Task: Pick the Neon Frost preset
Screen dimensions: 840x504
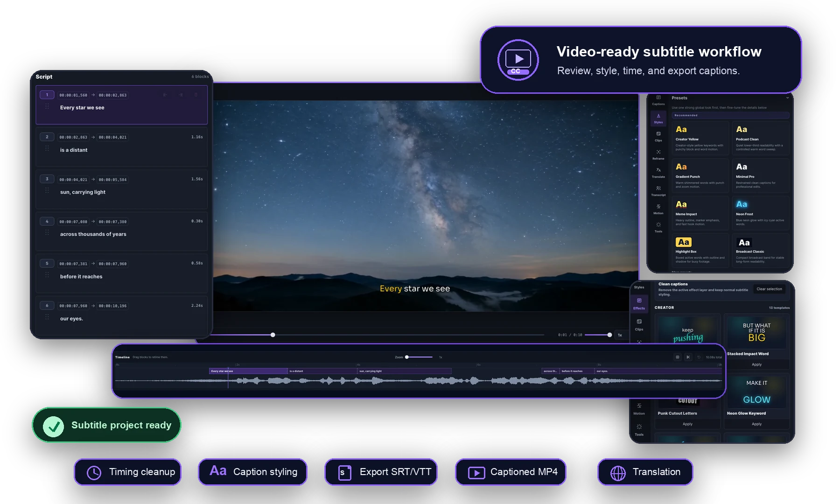Action: click(x=760, y=213)
